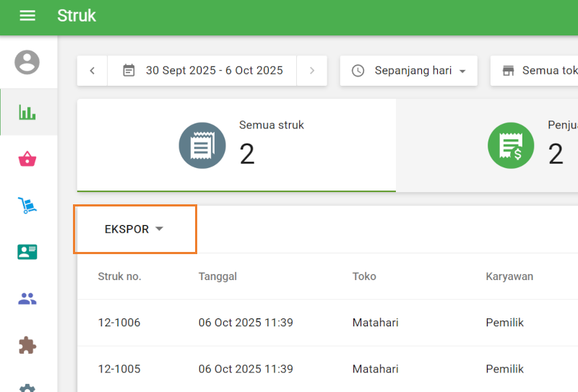Open the Integrations puzzle piece icon
This screenshot has height=392, width=578.
tap(27, 345)
